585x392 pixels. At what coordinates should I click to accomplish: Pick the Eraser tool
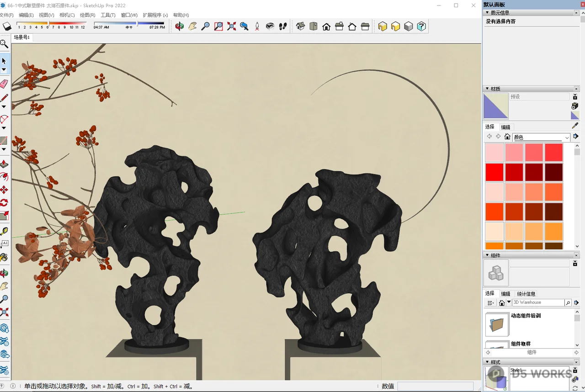coord(4,84)
